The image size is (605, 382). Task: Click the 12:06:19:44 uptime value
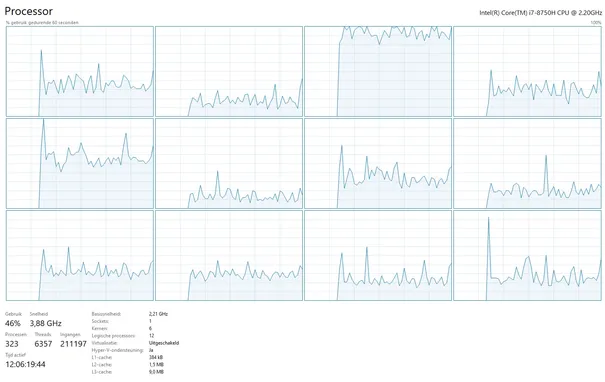pyautogui.click(x=25, y=364)
